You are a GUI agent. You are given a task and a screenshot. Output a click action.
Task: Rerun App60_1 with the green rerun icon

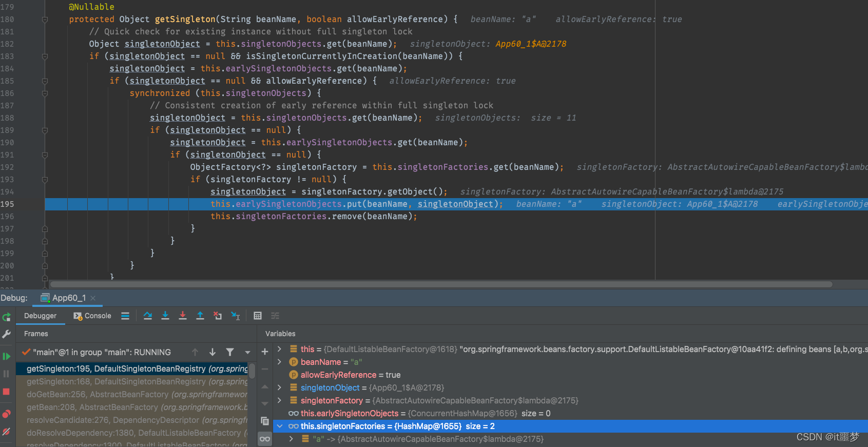(x=6, y=317)
